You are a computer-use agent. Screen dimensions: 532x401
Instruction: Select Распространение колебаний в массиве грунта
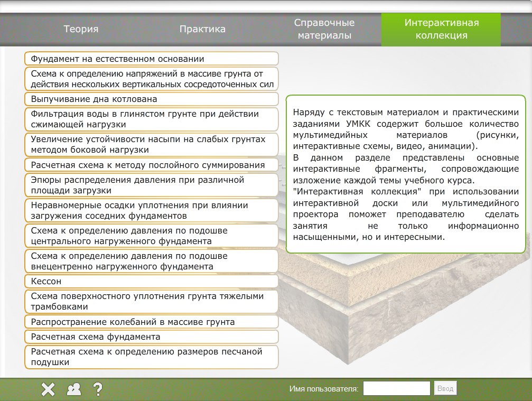click(x=151, y=322)
